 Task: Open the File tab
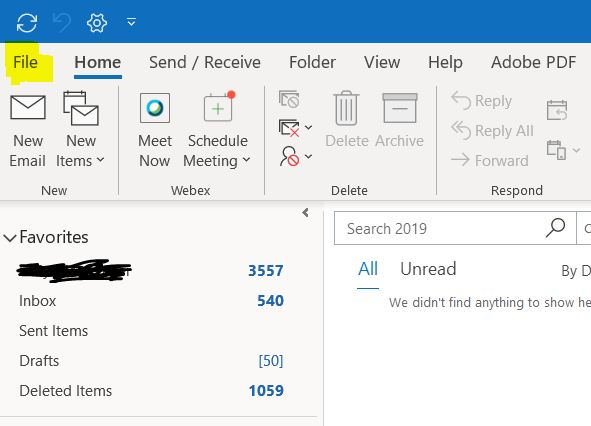(x=26, y=62)
